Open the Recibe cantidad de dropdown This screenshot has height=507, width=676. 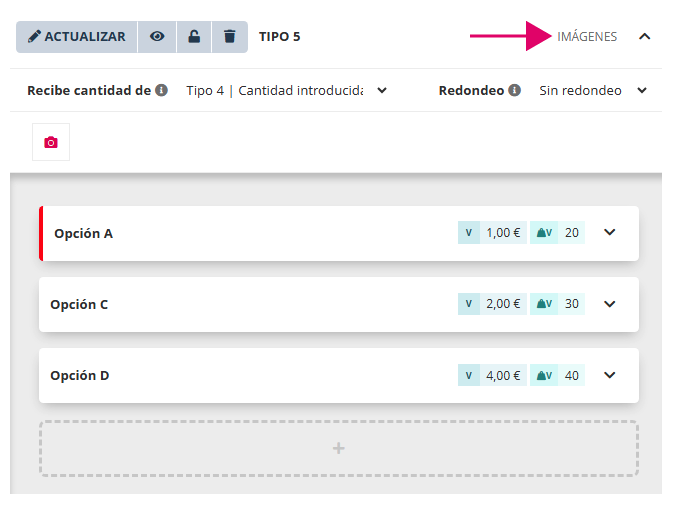(x=287, y=90)
